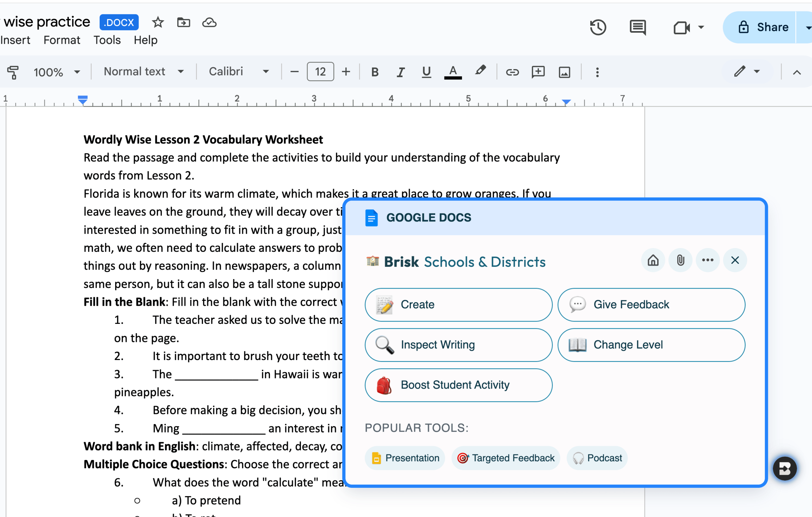Open the zoom 100% dropdown

pyautogui.click(x=57, y=72)
